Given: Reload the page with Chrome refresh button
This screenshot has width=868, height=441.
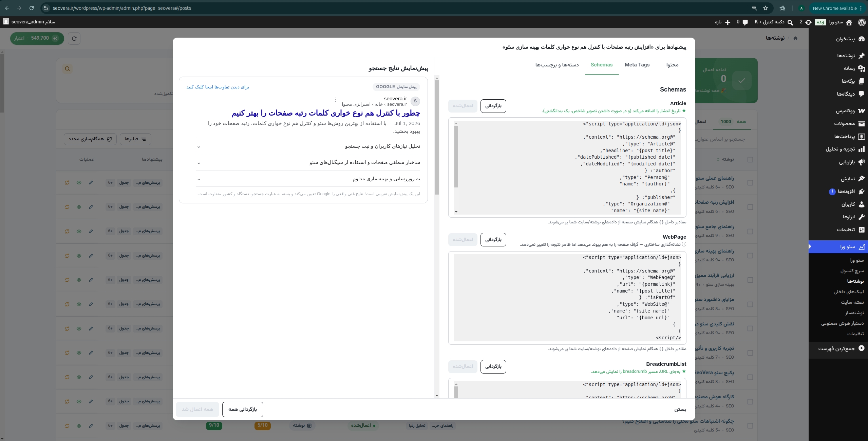Looking at the screenshot, I should pos(31,8).
